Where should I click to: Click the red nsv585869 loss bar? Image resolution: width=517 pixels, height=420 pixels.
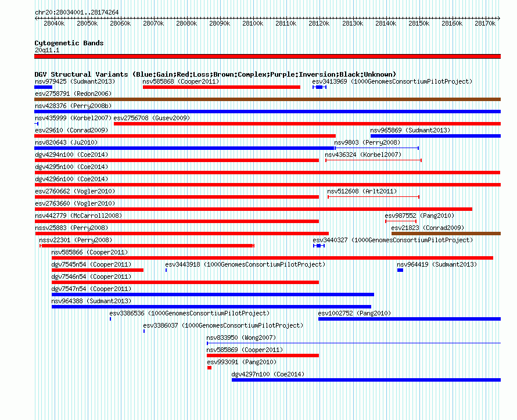(x=263, y=356)
